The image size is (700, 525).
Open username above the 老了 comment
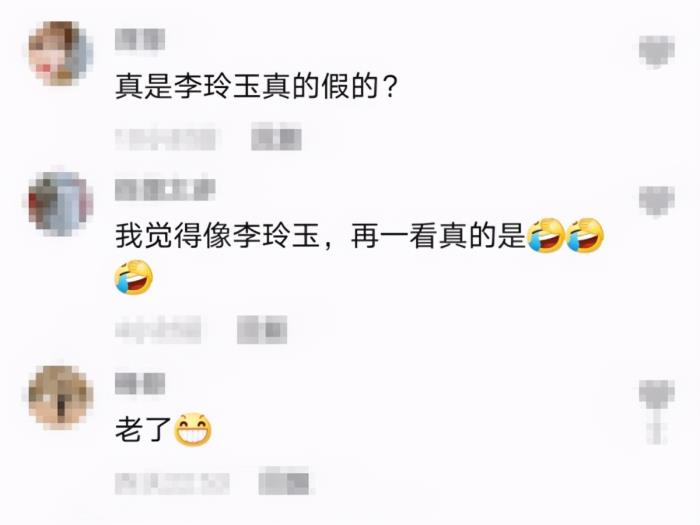140,384
